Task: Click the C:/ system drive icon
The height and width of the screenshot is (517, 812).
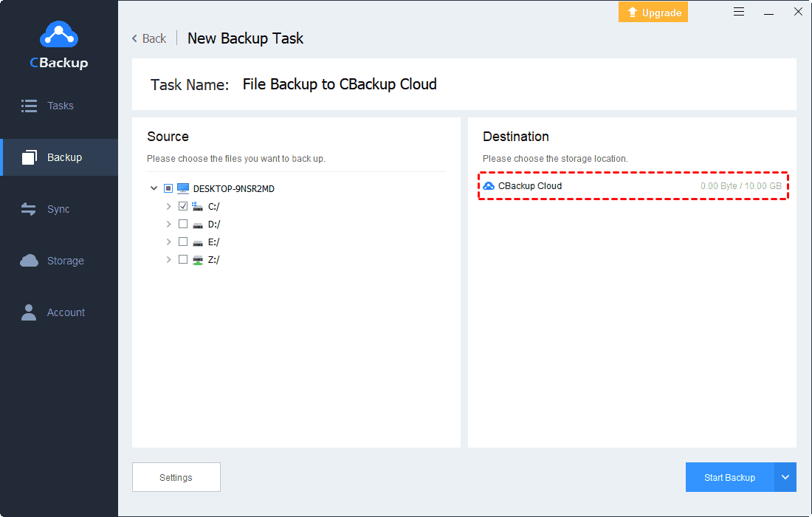Action: point(197,206)
